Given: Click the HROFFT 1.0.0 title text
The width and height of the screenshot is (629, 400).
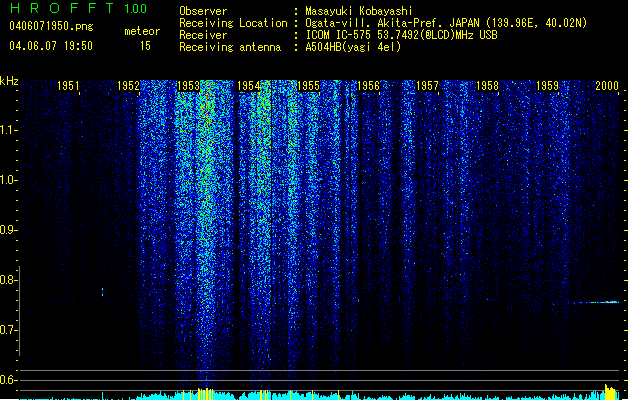Looking at the screenshot, I should tap(78, 8).
